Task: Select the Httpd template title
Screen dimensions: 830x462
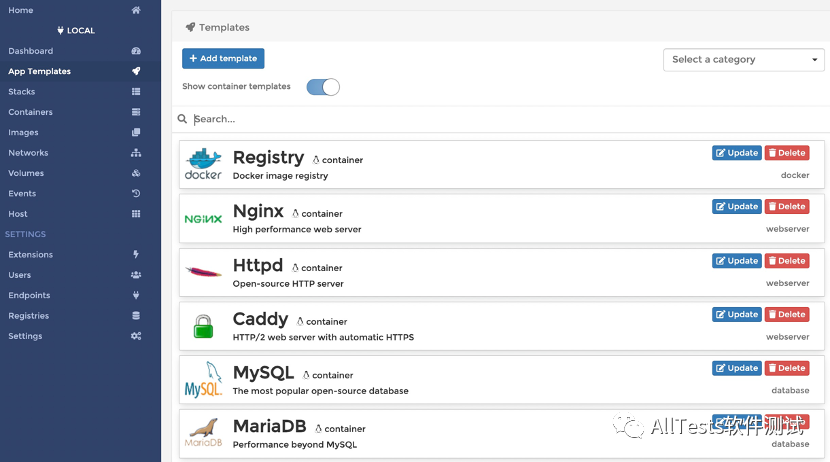Action: pos(258,265)
